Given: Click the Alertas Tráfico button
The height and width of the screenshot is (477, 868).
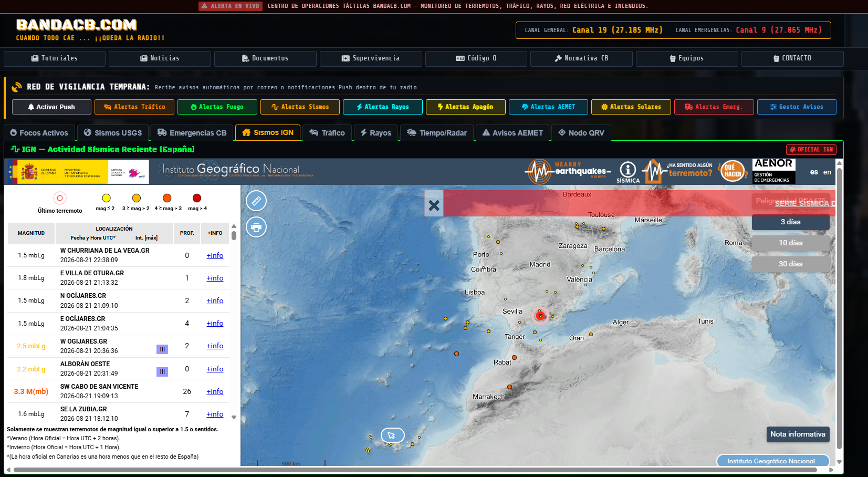Looking at the screenshot, I should (134, 107).
